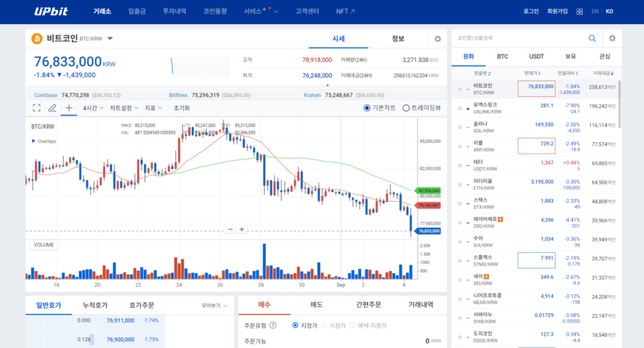Click the 로그인 link
Screen dimensions: 644x348
pyautogui.click(x=531, y=11)
